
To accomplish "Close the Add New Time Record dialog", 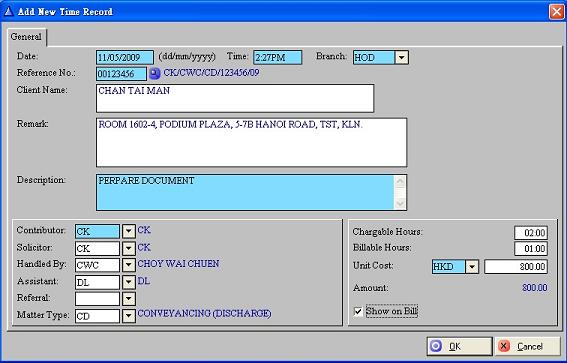I will click(x=556, y=12).
